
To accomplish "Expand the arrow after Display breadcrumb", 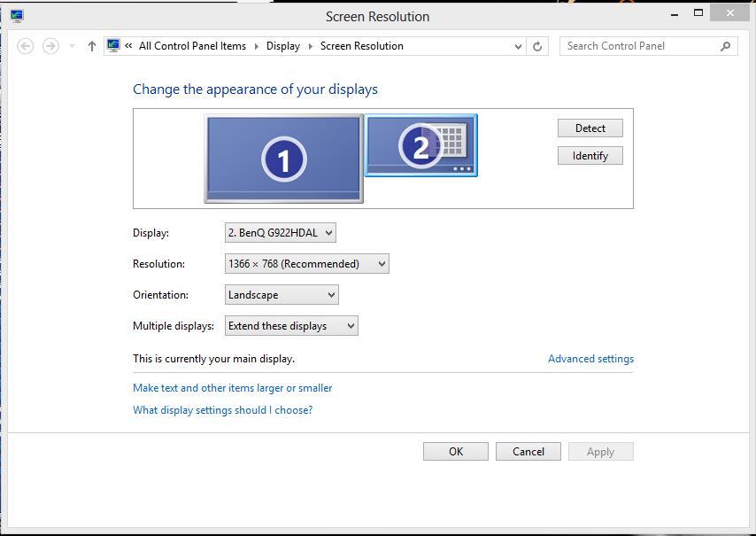I will (x=310, y=46).
